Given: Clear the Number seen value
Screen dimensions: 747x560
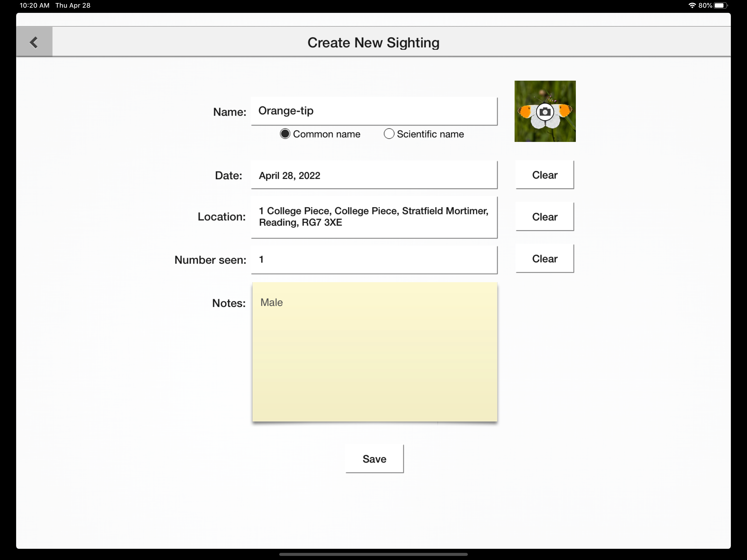Looking at the screenshot, I should pos(544,259).
